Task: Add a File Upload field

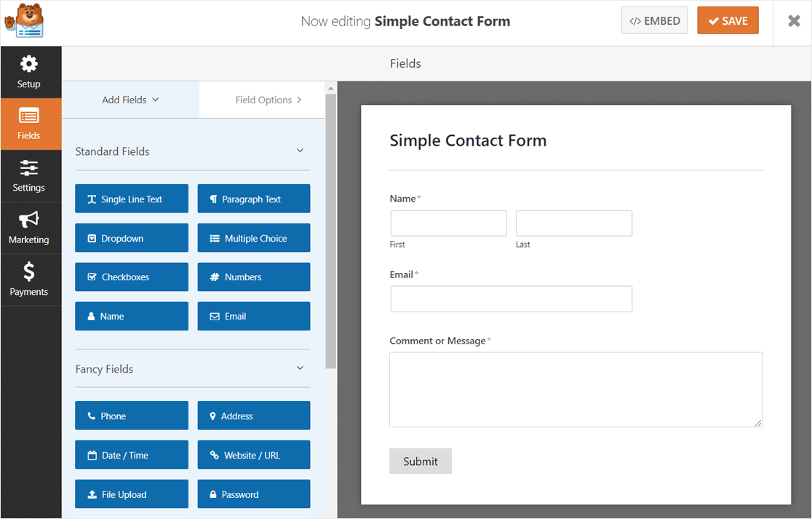Action: click(x=131, y=494)
